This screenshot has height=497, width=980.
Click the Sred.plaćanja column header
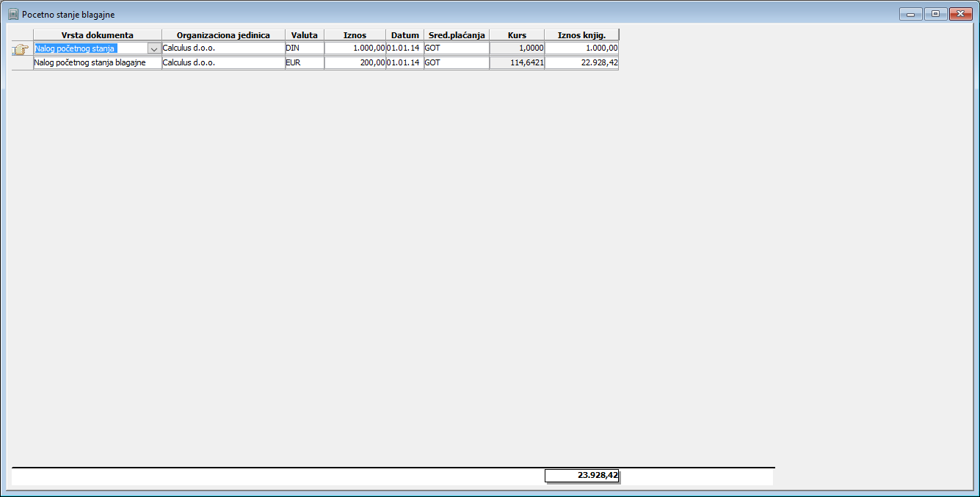(x=457, y=35)
